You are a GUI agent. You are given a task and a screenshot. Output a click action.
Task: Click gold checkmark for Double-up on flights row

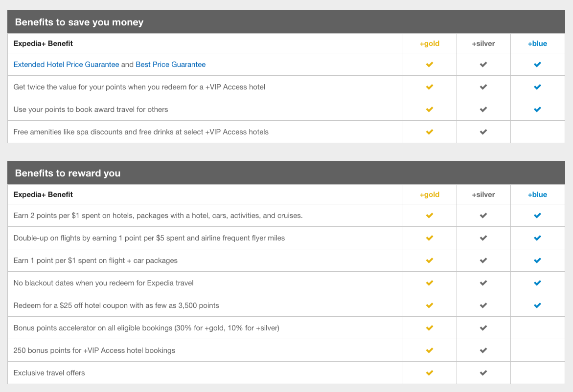[430, 238]
